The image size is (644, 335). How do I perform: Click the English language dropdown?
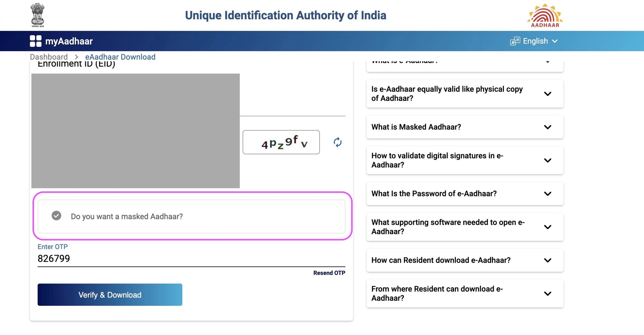(534, 41)
